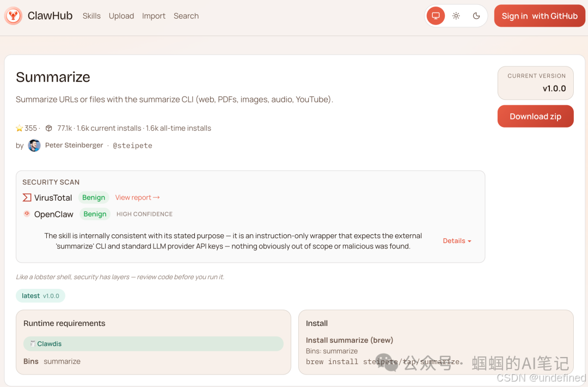Open the Upload nav item
This screenshot has width=588, height=387.
[121, 16]
